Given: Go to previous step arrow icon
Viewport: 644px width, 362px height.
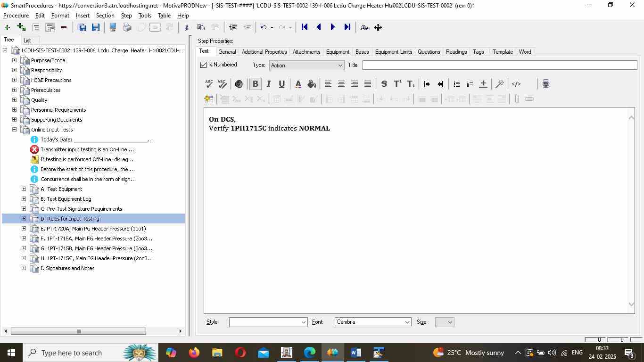Looking at the screenshot, I should click(319, 27).
